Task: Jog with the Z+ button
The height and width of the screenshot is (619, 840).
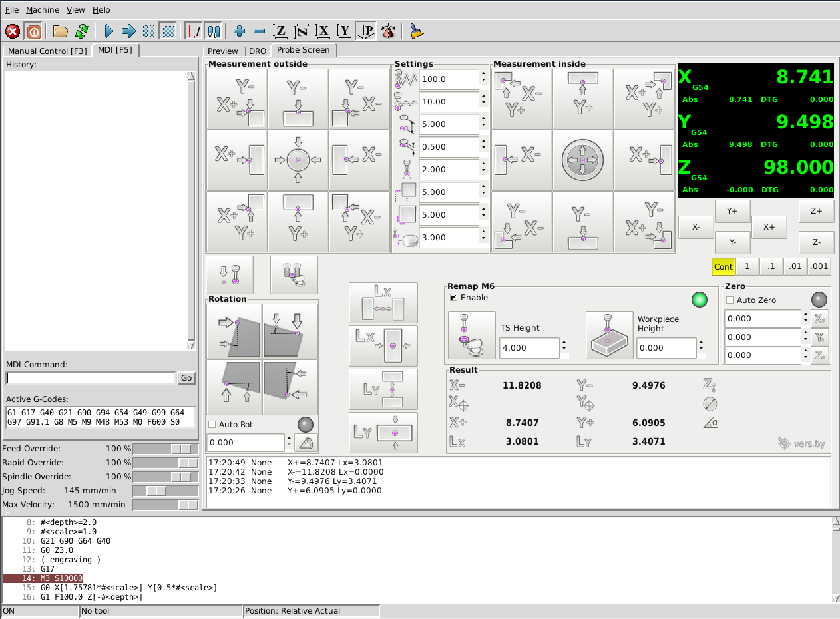Action: click(x=816, y=210)
